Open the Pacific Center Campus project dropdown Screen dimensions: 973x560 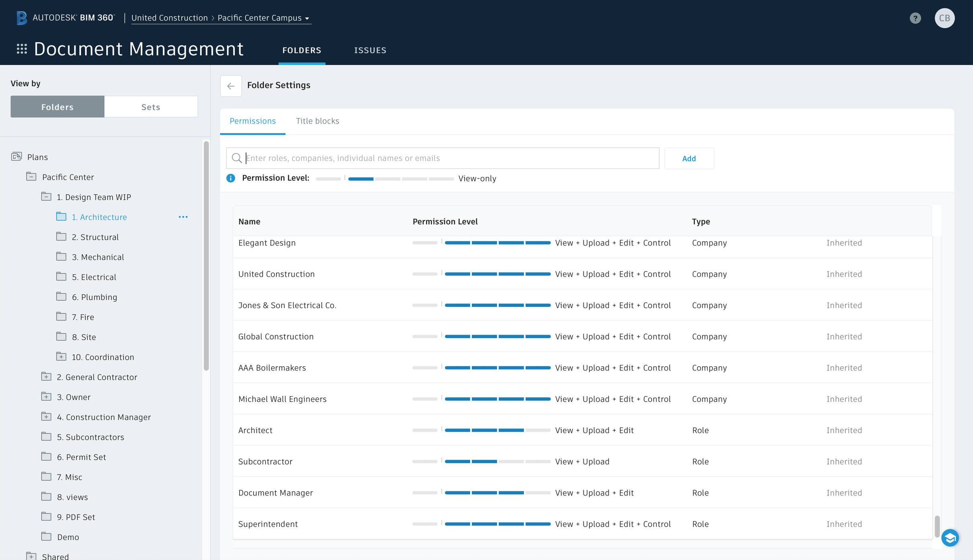(x=307, y=18)
